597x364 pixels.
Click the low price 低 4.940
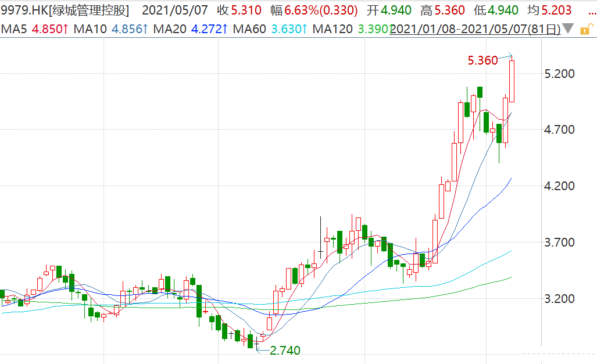[x=496, y=10]
